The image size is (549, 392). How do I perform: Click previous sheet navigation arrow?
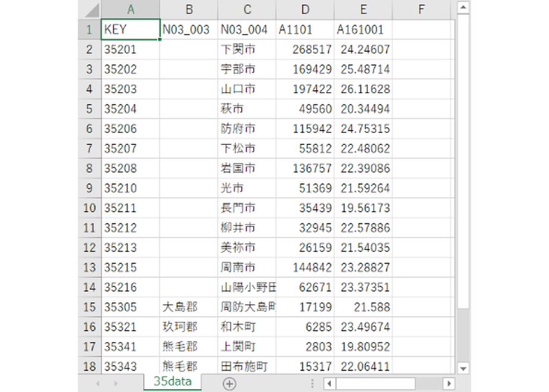(97, 384)
